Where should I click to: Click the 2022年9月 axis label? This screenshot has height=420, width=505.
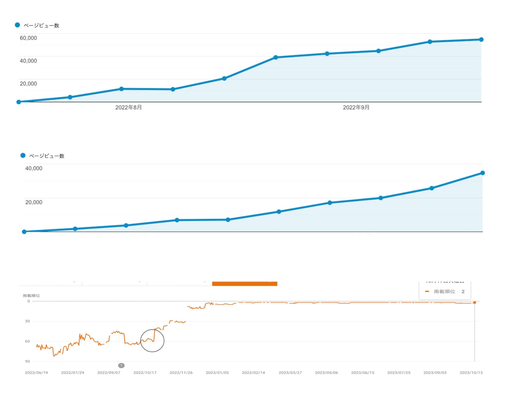(x=356, y=108)
